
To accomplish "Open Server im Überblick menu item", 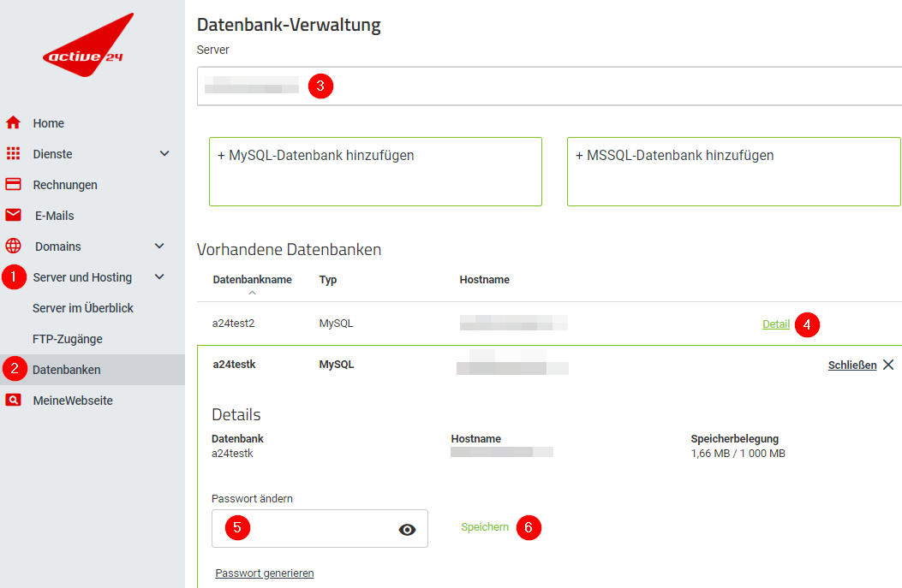I will [83, 308].
